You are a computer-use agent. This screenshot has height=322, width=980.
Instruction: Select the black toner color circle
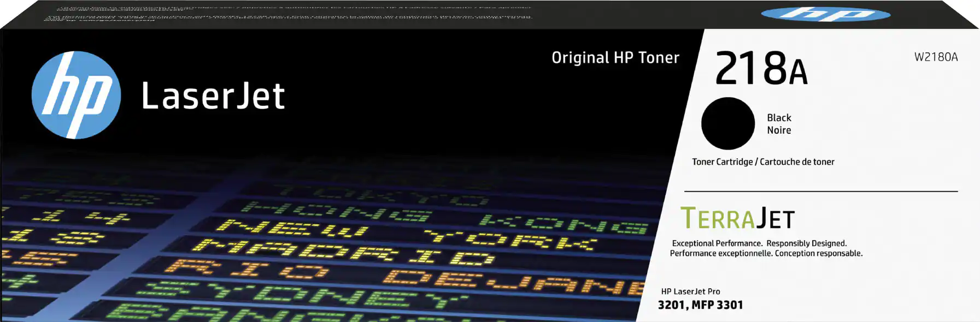727,123
